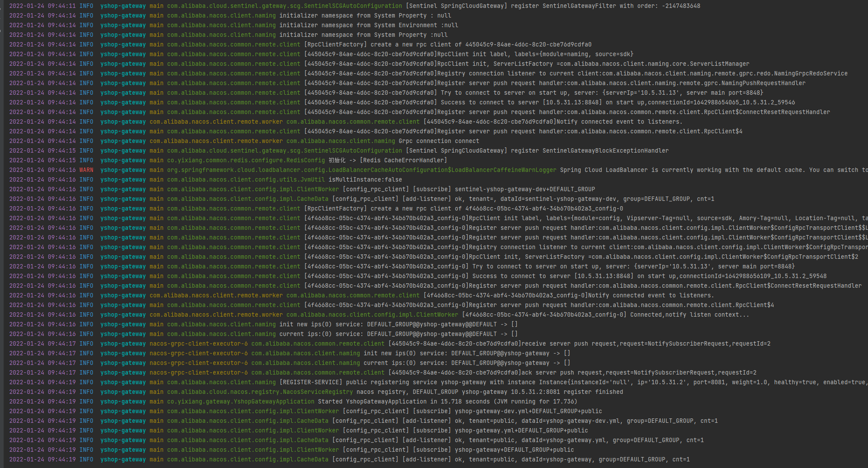The image size is (868, 468).
Task: Click "Connected,notify listen context..." message
Action: pyautogui.click(x=690, y=314)
